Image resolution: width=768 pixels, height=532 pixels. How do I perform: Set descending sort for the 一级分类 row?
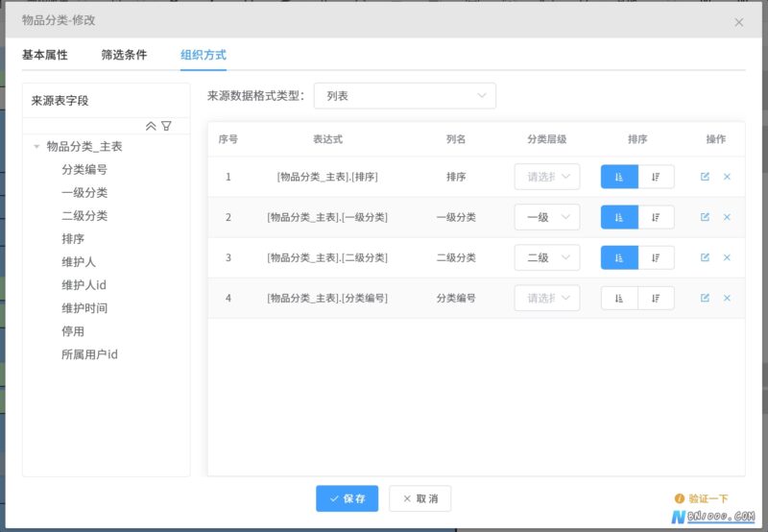[656, 217]
